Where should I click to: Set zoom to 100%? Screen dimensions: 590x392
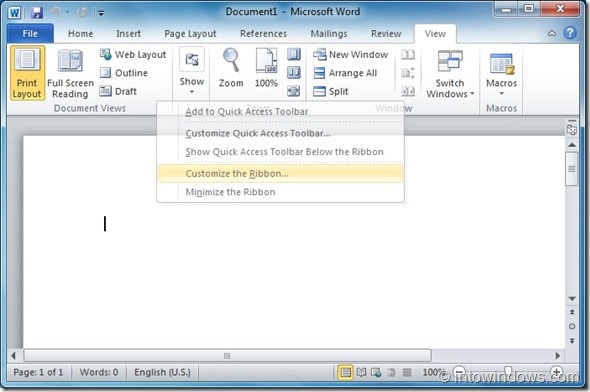pyautogui.click(x=266, y=68)
